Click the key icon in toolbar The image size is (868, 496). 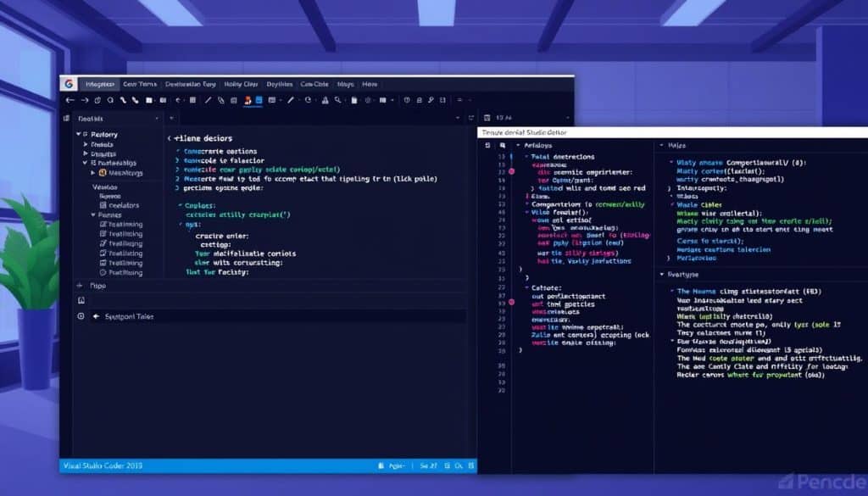coord(431,100)
